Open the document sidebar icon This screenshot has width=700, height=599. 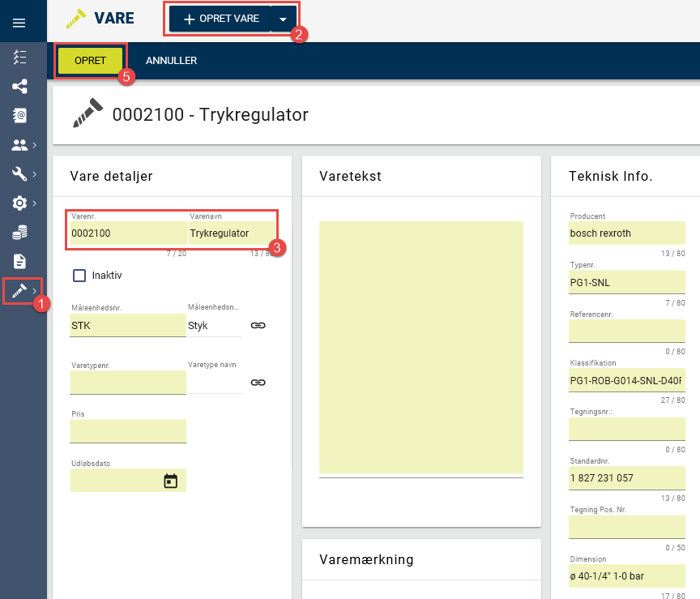[19, 261]
